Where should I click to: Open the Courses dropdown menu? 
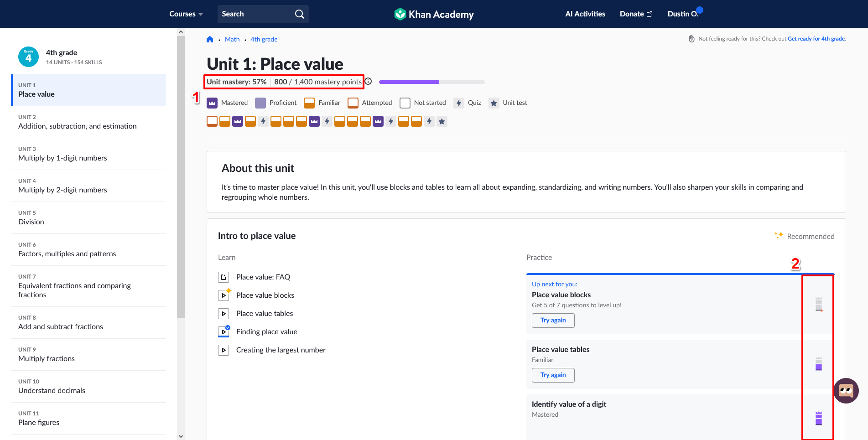pyautogui.click(x=186, y=14)
